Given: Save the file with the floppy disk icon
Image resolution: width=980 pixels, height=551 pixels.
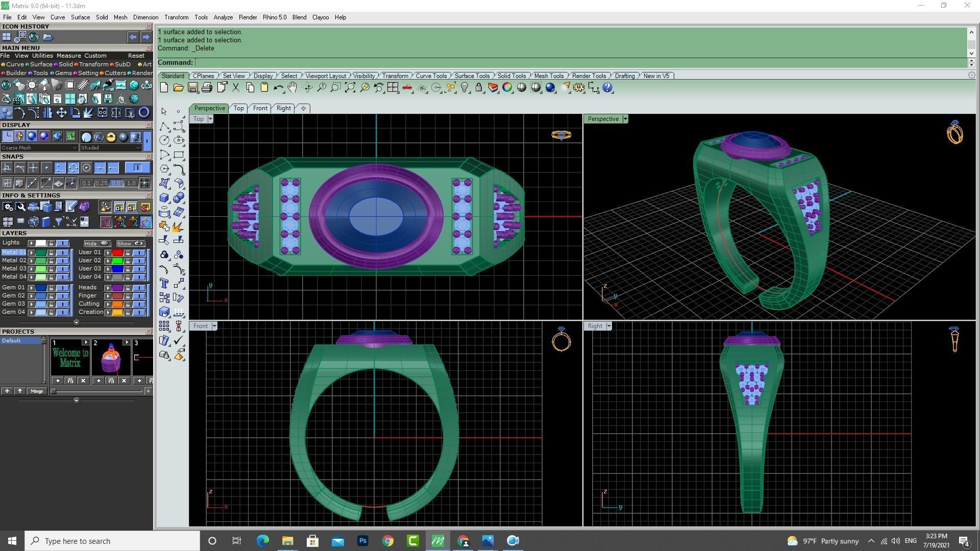Looking at the screenshot, I should point(192,88).
